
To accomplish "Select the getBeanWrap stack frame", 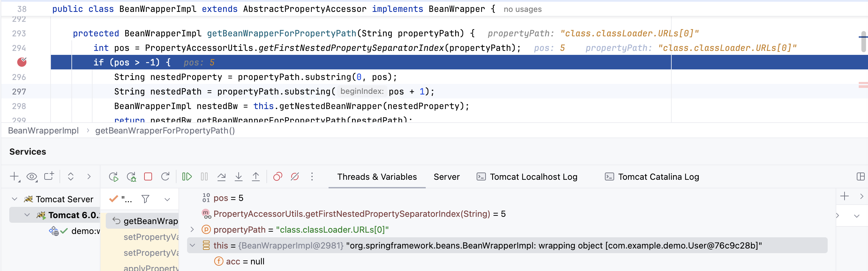I will point(150,221).
